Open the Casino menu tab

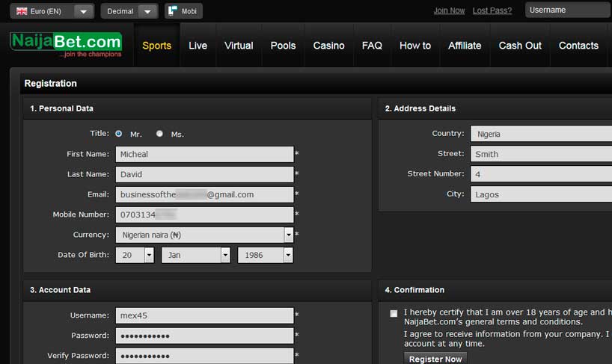point(328,46)
